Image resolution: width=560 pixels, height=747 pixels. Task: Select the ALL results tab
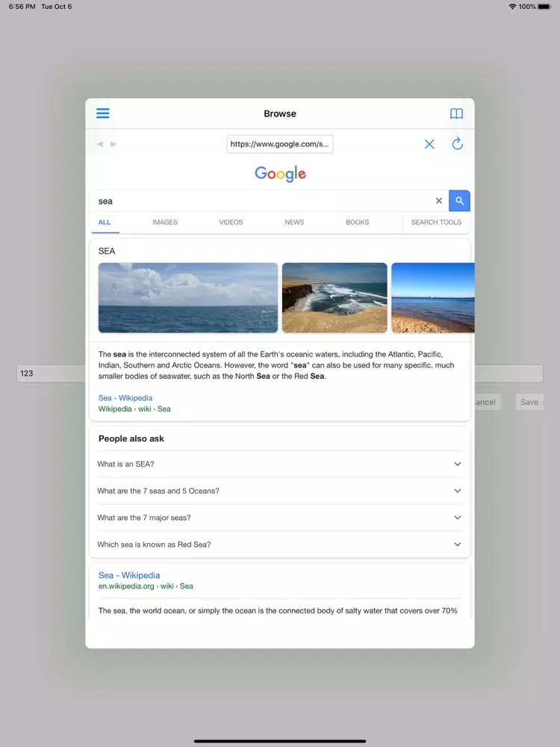click(105, 222)
